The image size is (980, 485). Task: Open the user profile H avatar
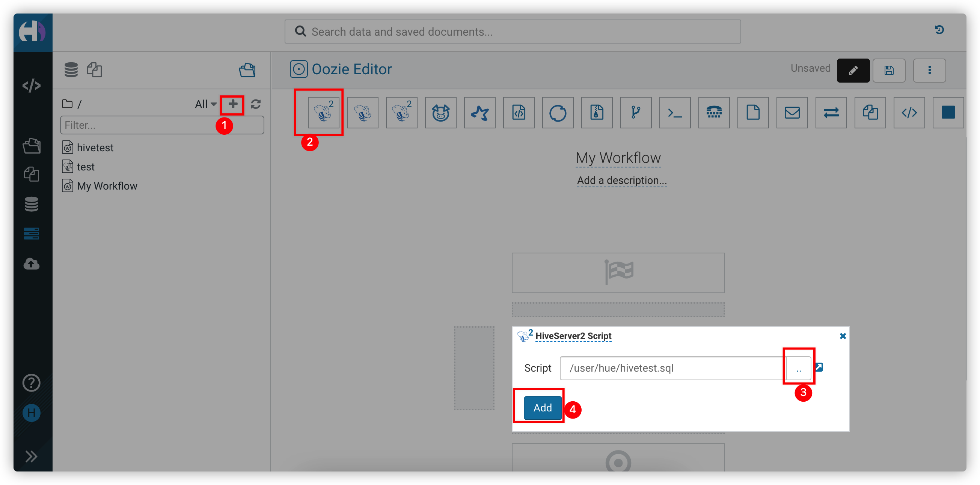click(32, 413)
